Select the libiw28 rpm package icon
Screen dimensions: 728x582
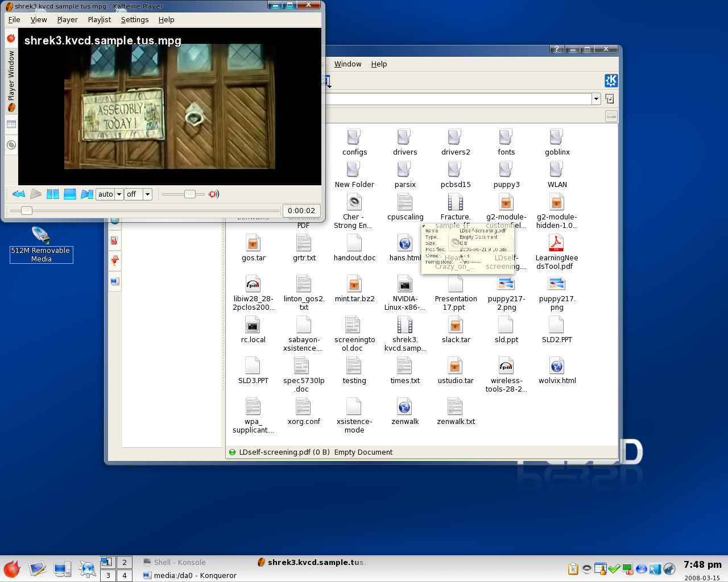coord(253,284)
